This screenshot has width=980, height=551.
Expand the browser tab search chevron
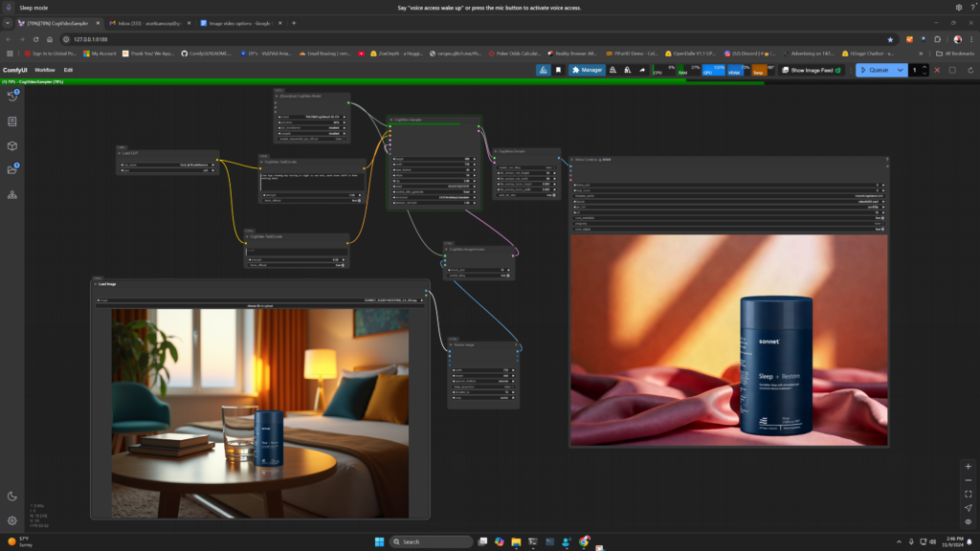click(x=8, y=23)
